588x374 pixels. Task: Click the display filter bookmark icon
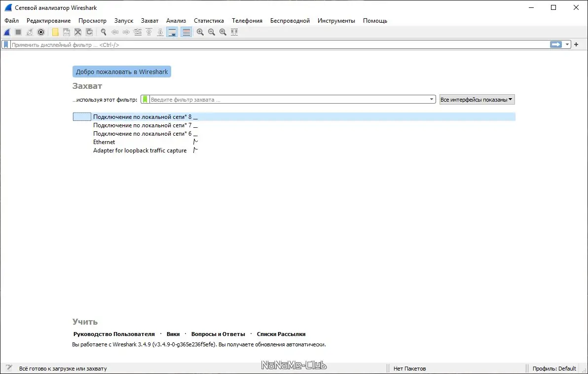[6, 44]
